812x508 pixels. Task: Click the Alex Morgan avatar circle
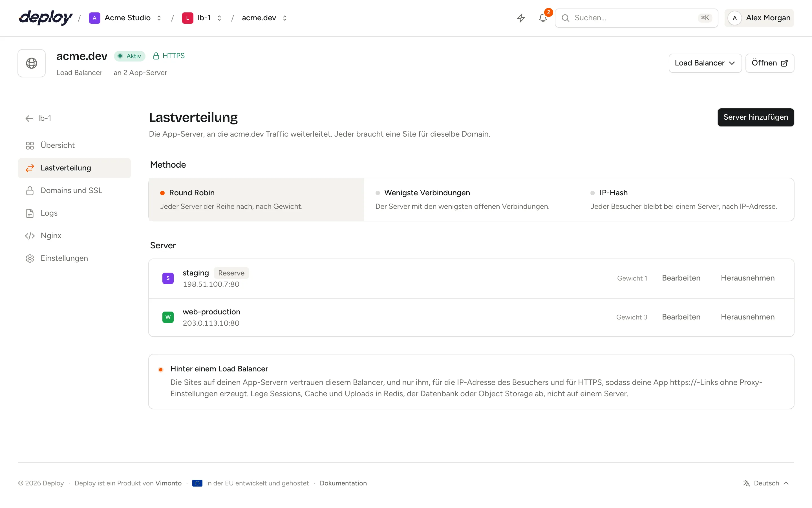[x=734, y=18]
